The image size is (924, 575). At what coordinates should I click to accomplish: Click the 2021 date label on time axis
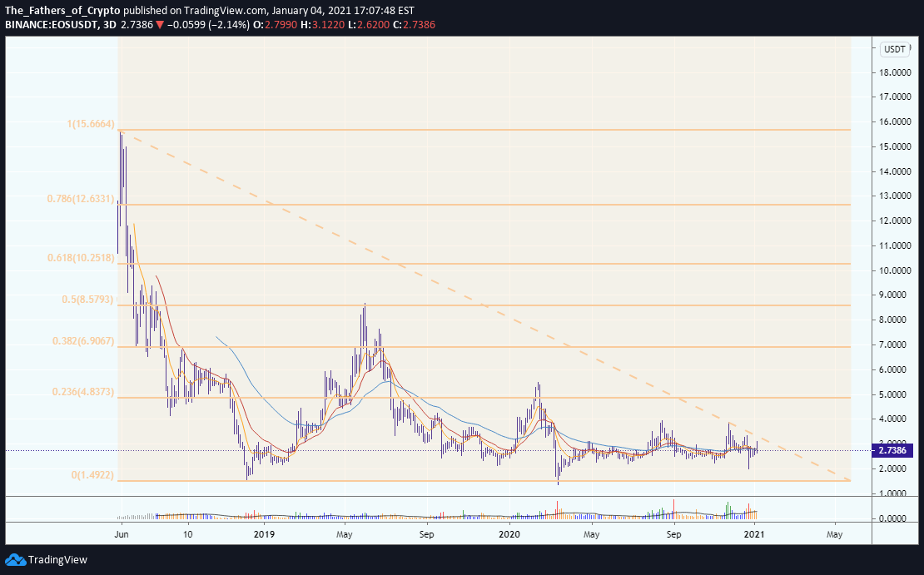pos(754,534)
